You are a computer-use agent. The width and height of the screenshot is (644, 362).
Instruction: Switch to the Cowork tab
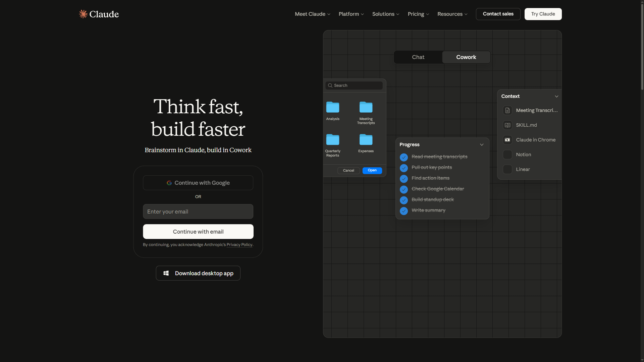466,57
